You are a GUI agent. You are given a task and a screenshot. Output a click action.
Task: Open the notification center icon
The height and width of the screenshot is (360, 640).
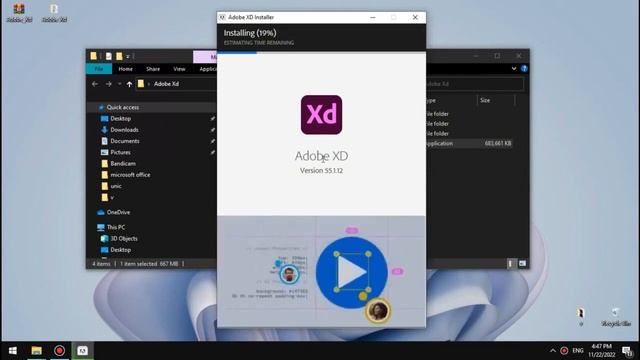pyautogui.click(x=627, y=351)
